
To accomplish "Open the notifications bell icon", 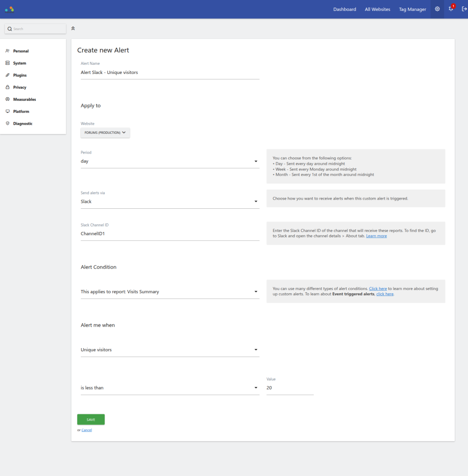I will 451,9.
